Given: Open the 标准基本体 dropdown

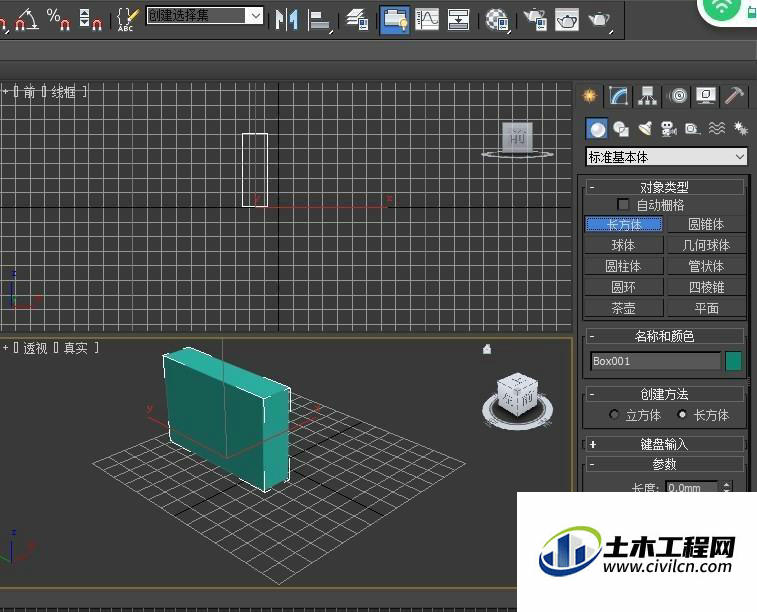Looking at the screenshot, I should click(x=666, y=157).
